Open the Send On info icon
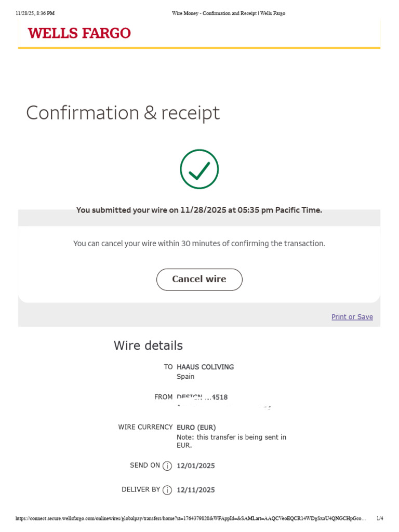Viewport: 399px width, 532px height. pyautogui.click(x=167, y=466)
